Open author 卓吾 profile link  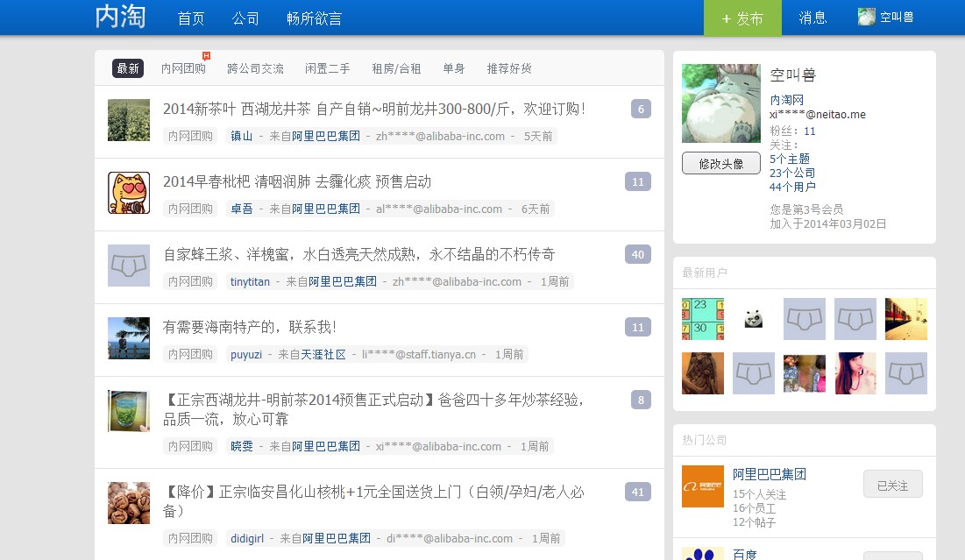(241, 209)
